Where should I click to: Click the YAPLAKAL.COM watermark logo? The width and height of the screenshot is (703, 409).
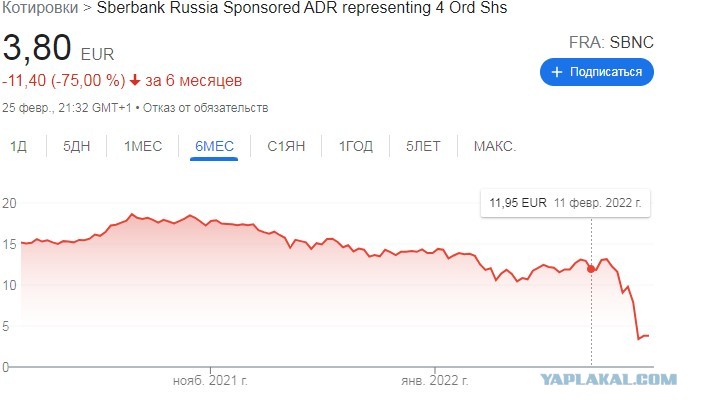(x=608, y=379)
